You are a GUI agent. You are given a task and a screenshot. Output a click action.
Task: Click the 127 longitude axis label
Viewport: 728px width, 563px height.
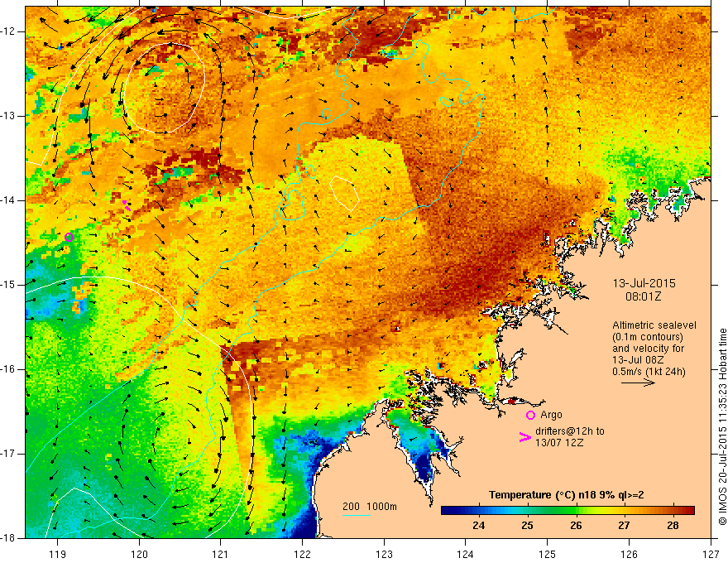711,555
